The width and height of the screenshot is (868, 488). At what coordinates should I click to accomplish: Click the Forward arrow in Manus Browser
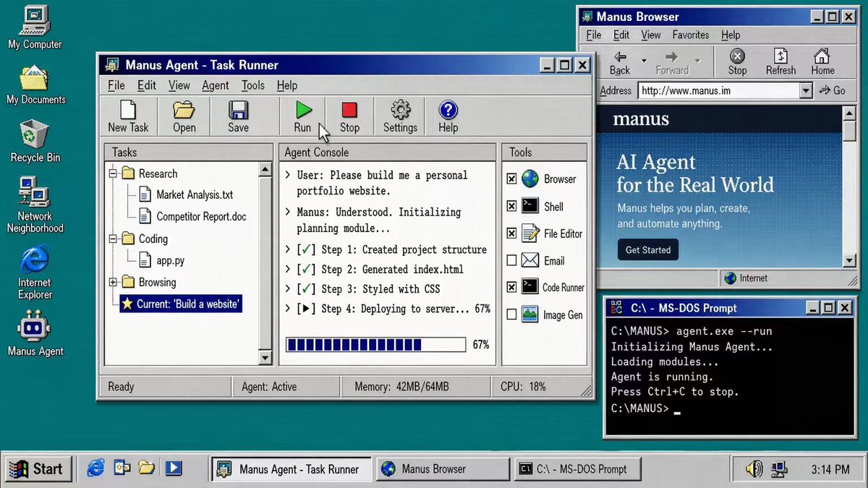672,57
